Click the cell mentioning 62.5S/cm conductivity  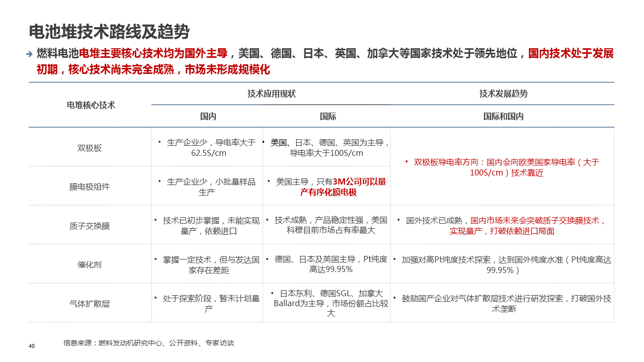(x=207, y=148)
